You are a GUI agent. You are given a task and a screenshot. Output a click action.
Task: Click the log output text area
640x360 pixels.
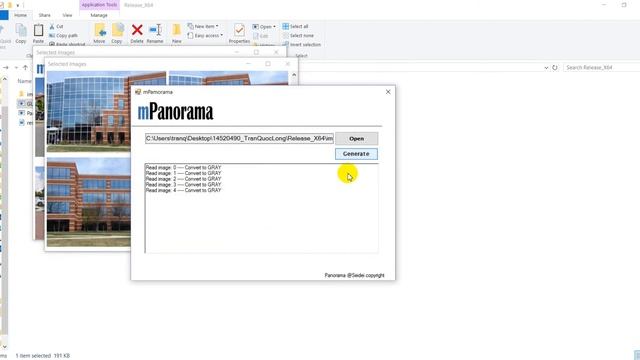261,208
